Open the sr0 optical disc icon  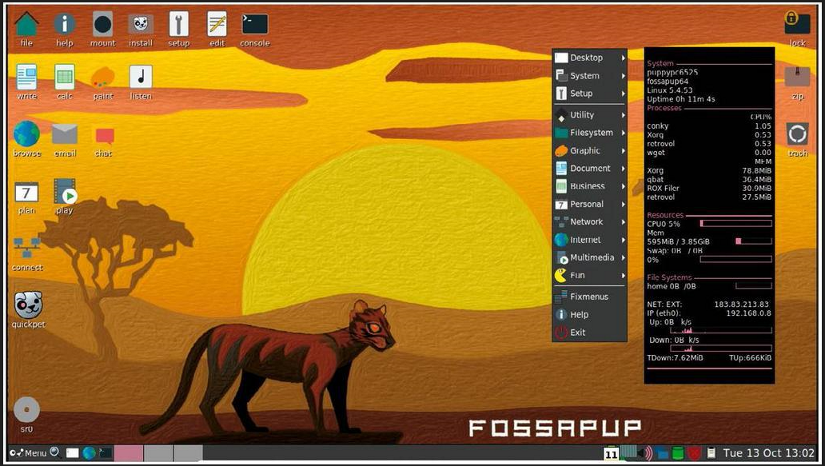(x=26, y=410)
